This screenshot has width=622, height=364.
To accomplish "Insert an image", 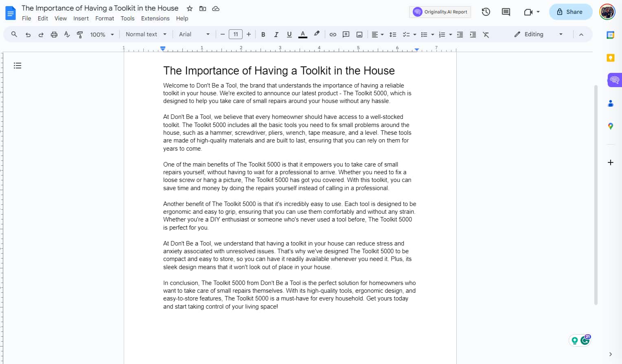I will [x=359, y=34].
